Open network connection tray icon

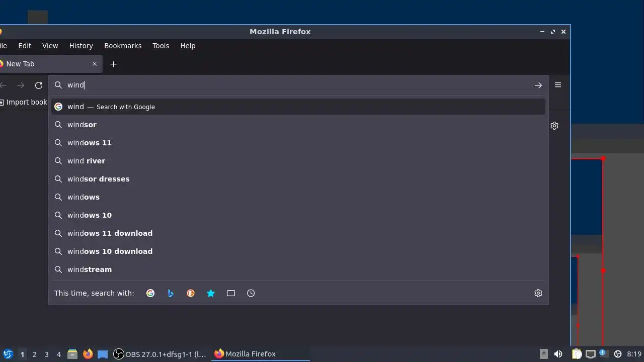click(x=591, y=354)
